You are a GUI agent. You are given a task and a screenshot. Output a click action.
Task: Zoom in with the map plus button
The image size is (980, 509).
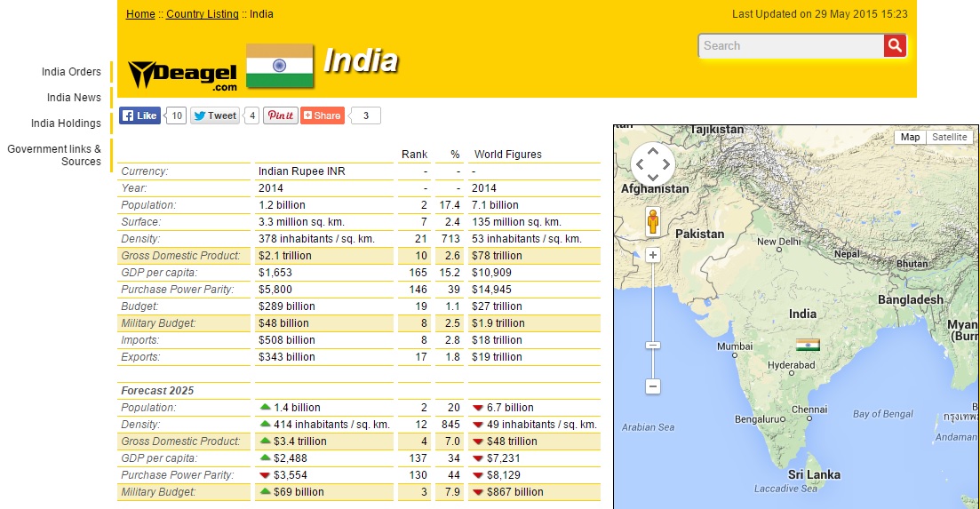tap(653, 255)
